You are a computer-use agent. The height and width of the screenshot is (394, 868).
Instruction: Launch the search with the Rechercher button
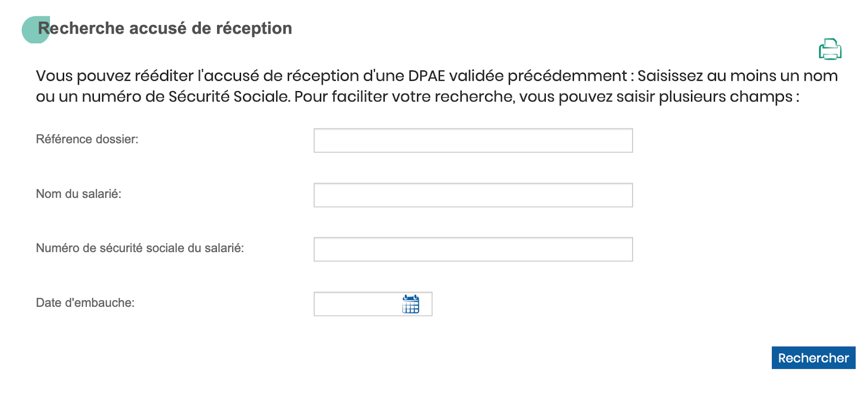[813, 358]
